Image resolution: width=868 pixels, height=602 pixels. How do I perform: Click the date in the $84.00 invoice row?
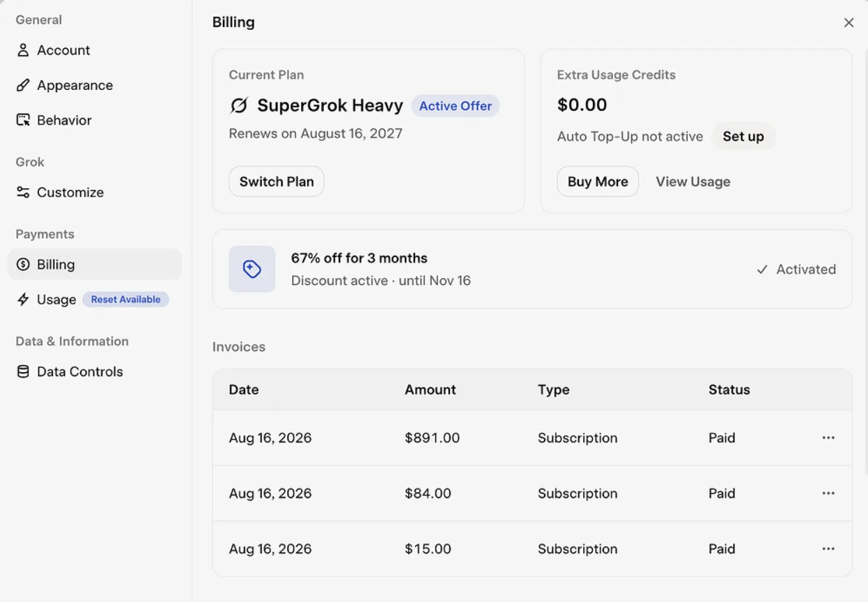click(x=270, y=493)
